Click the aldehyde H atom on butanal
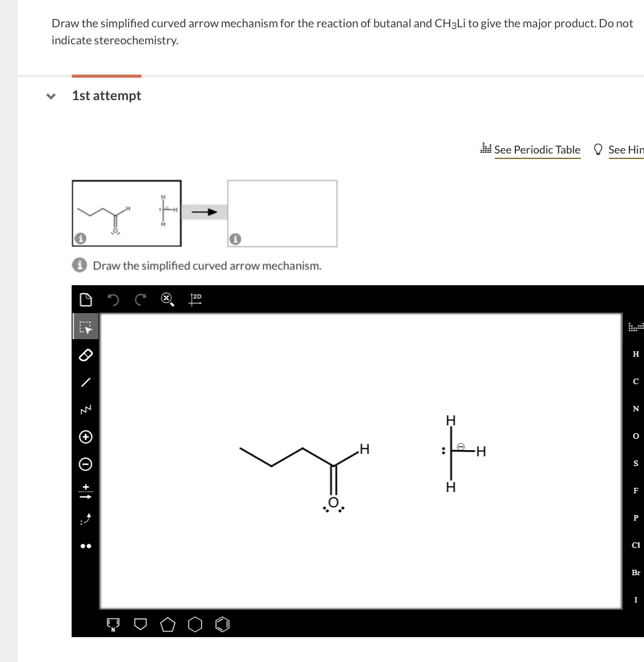644x662 pixels. click(x=364, y=448)
